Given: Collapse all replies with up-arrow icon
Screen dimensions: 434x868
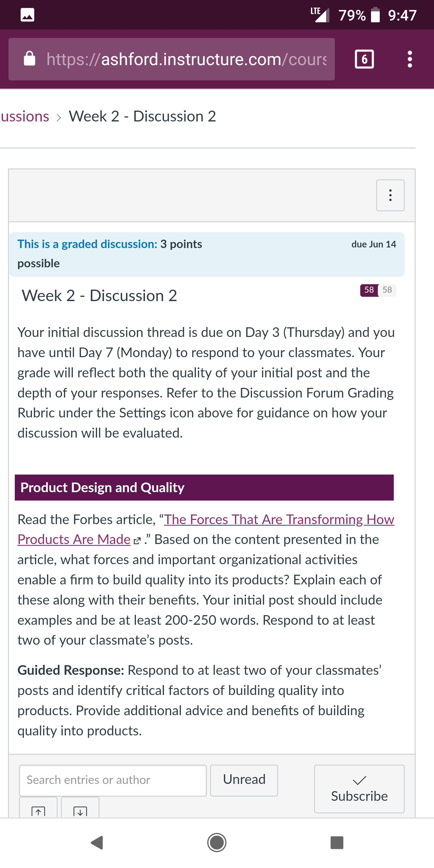Looking at the screenshot, I should coord(38,808).
